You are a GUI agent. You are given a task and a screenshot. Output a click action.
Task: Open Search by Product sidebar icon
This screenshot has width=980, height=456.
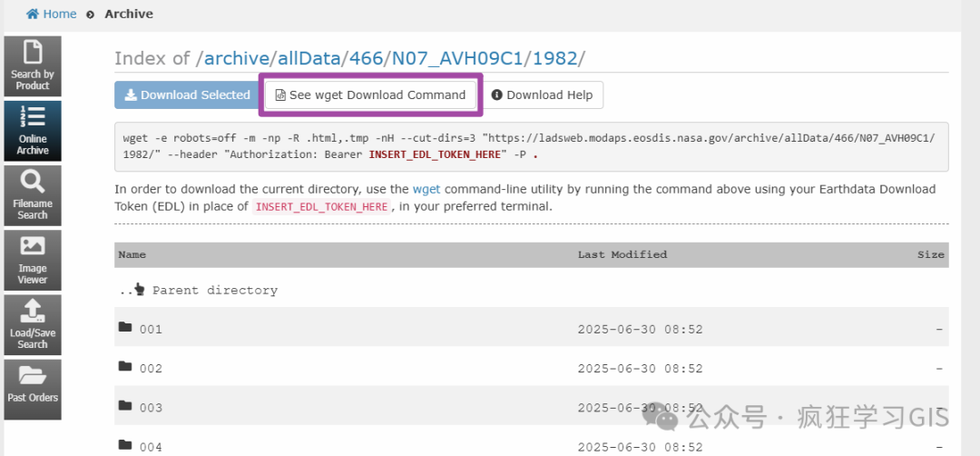pos(33,66)
